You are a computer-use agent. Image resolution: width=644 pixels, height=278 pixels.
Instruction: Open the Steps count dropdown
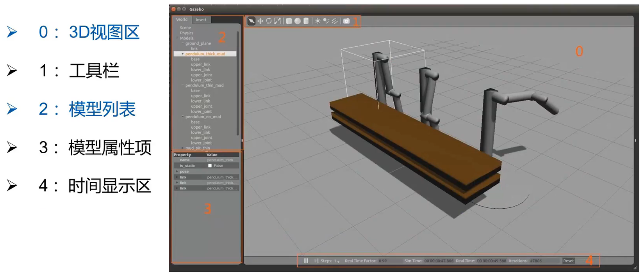point(338,261)
